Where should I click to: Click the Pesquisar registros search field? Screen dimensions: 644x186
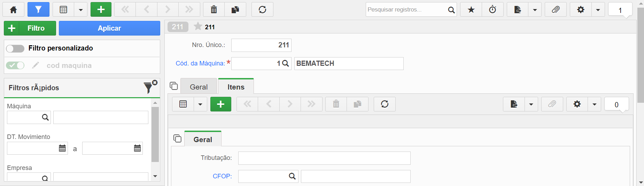406,10
